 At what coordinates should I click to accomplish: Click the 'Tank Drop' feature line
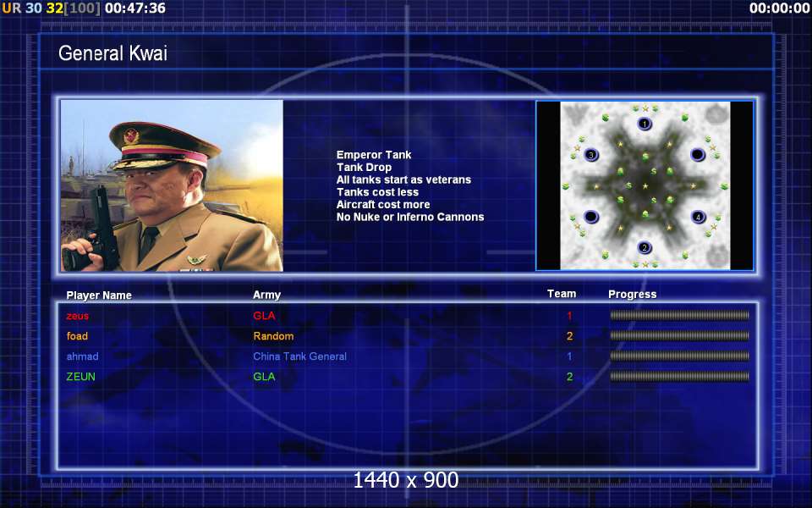[x=364, y=167]
